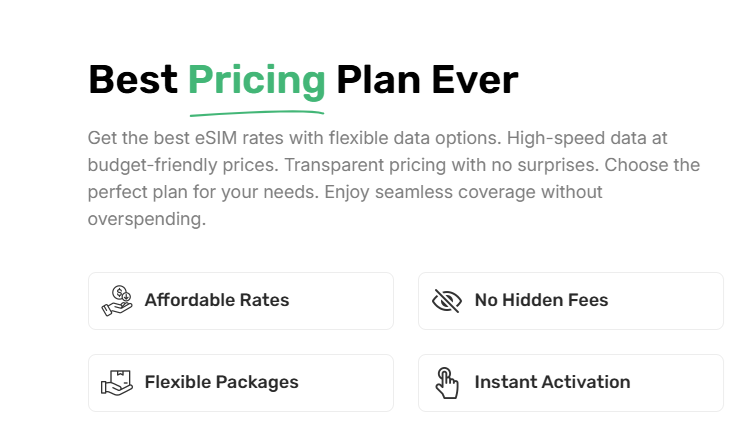Click the crossed-out eye icon
Screen dimensions: 743x447
[446, 301]
